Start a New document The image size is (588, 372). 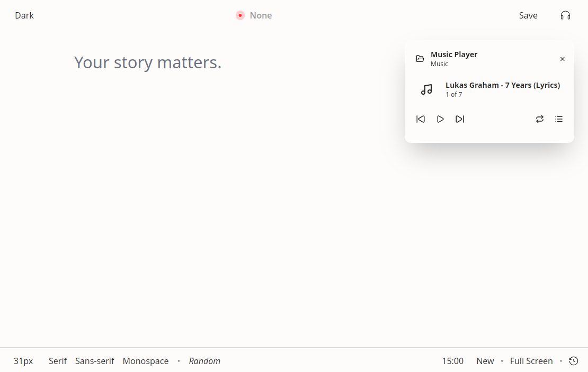(x=485, y=361)
